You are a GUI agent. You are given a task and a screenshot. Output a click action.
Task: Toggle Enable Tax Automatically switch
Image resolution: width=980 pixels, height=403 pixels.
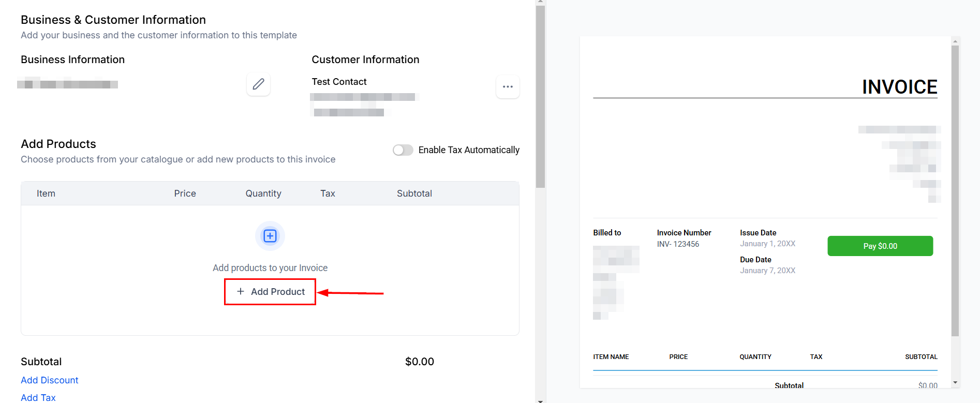(x=403, y=150)
